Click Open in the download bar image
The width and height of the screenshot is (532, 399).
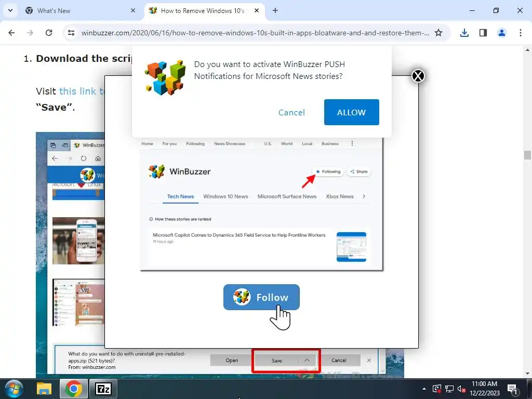click(x=232, y=361)
